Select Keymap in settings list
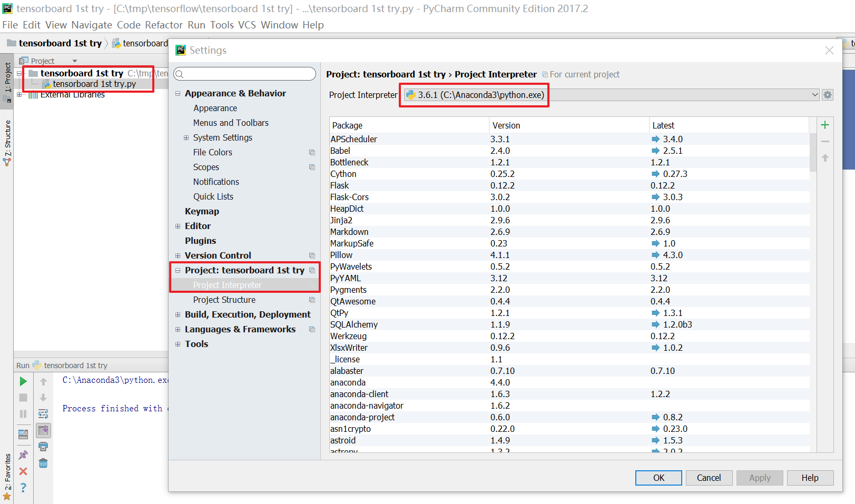 [x=202, y=211]
